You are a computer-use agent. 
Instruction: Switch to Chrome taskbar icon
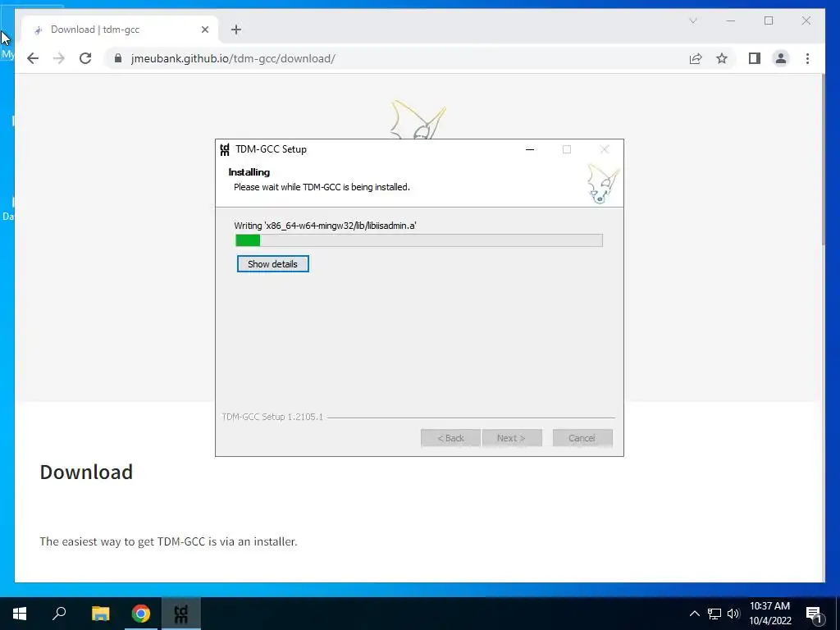(x=141, y=614)
